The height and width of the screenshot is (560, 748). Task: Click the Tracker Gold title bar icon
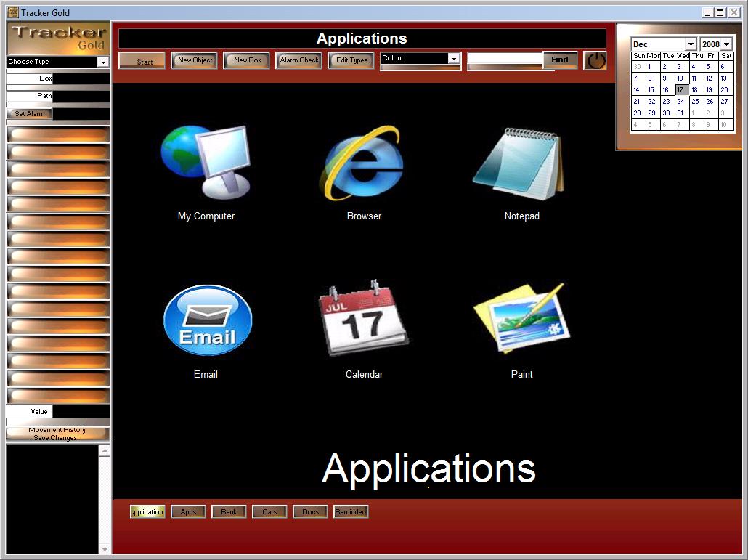12,12
